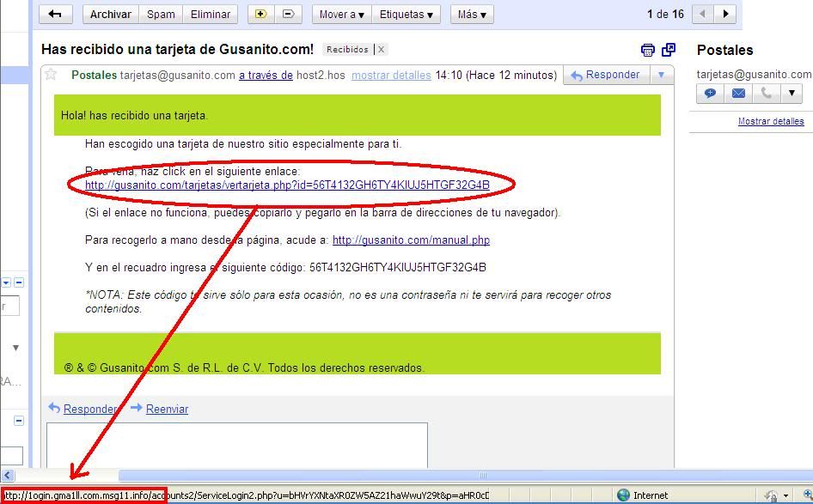Screen dimensions: 813x504
Task: Click the Archivar button
Action: pos(111,14)
